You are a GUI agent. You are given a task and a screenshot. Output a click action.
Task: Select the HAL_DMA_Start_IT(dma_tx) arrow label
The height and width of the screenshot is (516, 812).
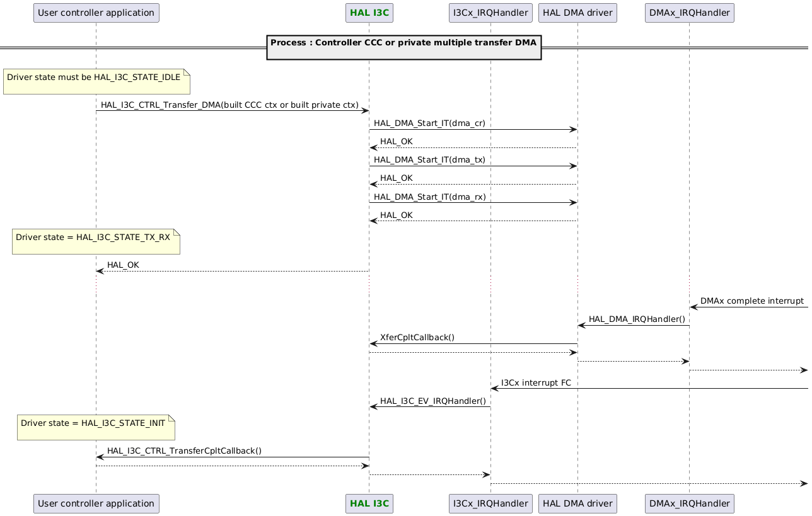point(429,159)
